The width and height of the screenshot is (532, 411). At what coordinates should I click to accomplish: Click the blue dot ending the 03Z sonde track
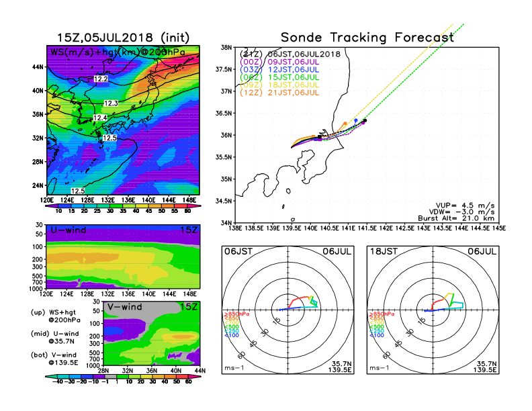click(355, 120)
